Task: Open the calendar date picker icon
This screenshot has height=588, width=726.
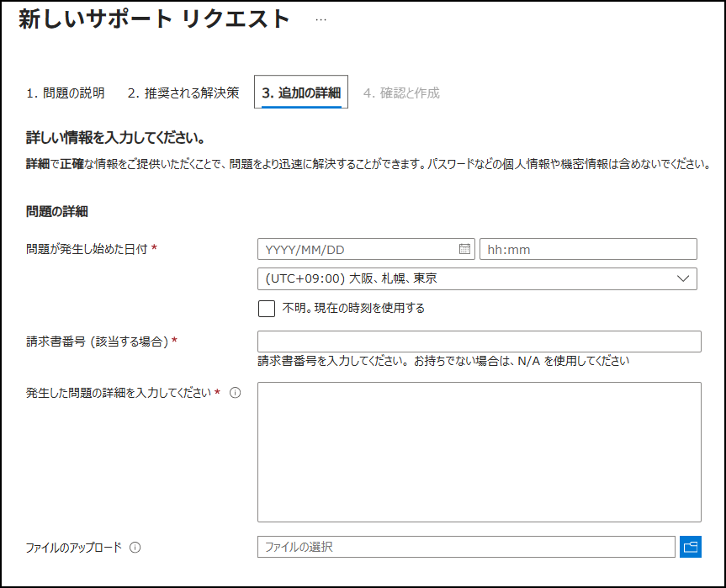Action: (464, 249)
